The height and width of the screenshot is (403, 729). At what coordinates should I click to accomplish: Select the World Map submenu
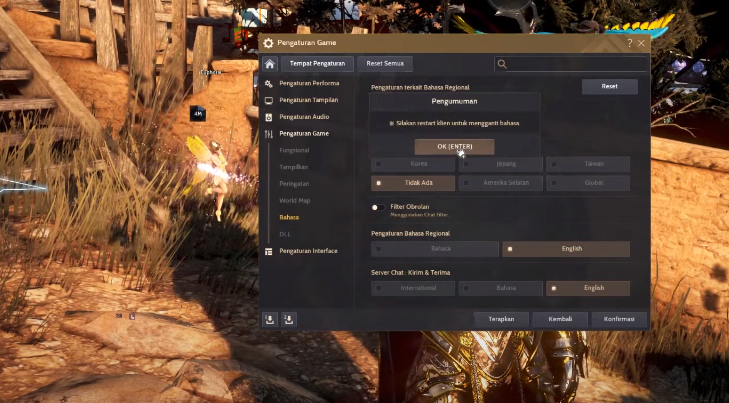click(x=295, y=200)
